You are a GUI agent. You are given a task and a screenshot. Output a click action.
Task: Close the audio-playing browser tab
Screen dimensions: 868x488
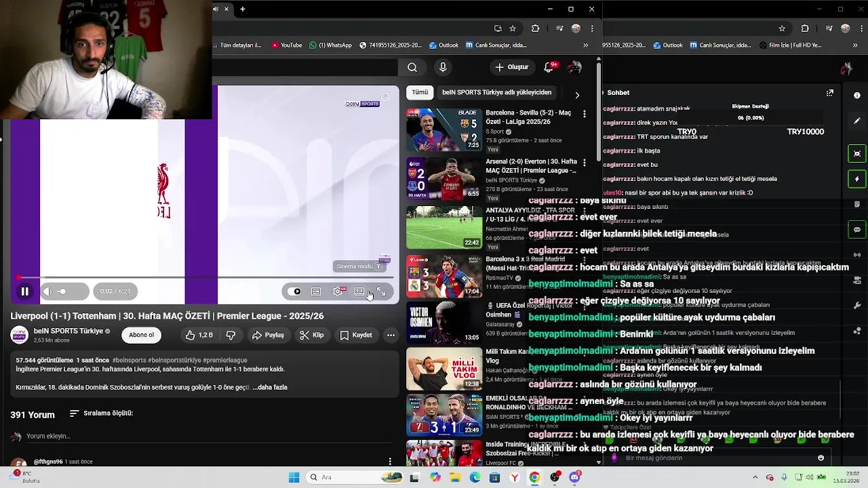(x=226, y=9)
